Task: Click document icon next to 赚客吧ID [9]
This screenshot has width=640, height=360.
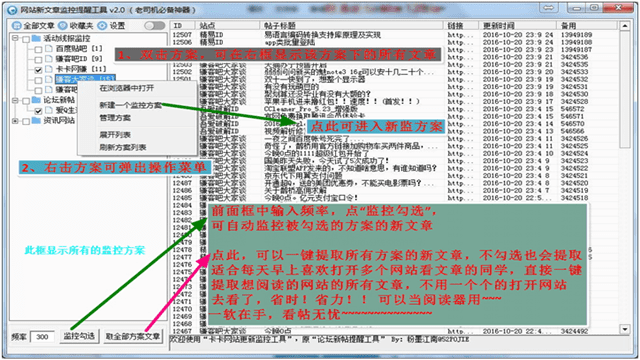Action: [49, 59]
